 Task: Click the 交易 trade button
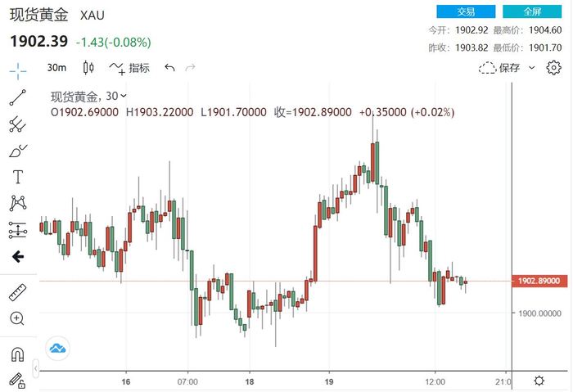click(466, 11)
